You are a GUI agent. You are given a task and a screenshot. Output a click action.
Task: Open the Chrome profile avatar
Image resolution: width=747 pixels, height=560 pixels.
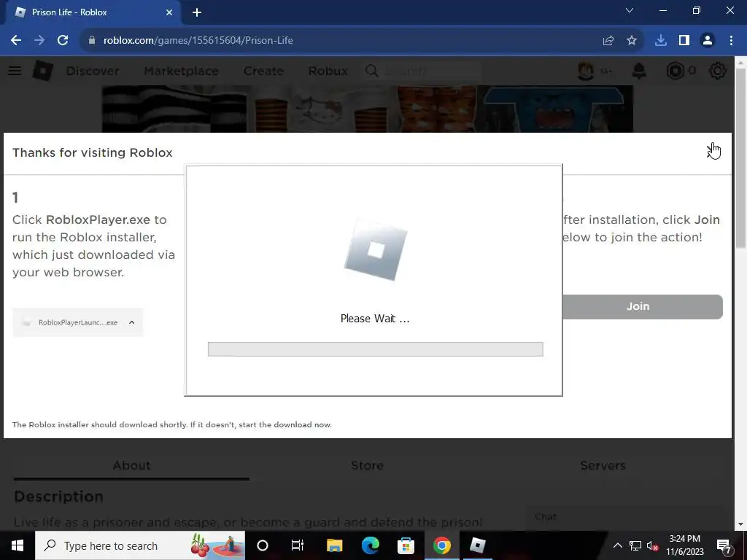point(708,41)
